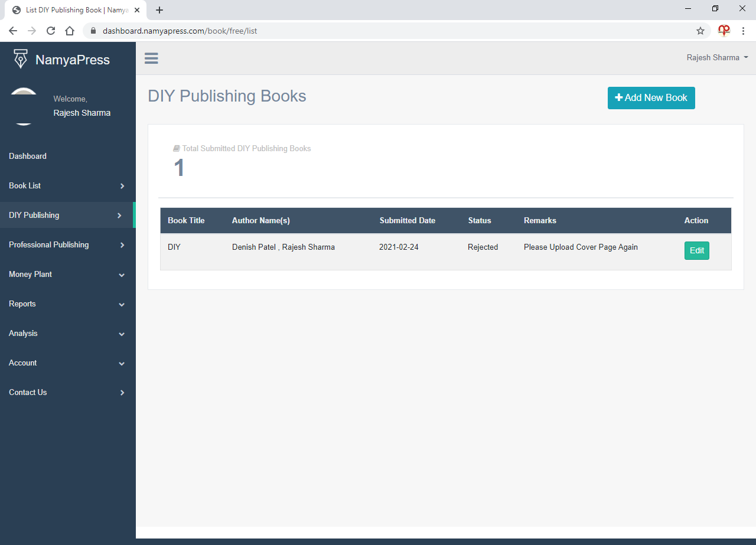Open a new browser tab
Screen dimensions: 756x545
coord(159,10)
